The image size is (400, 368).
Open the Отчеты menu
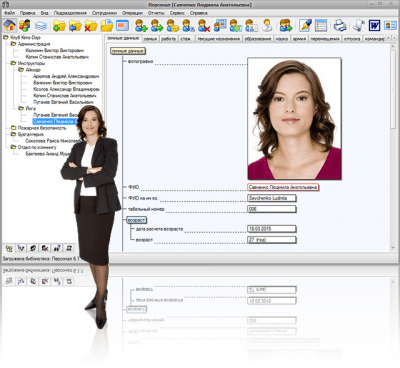(x=156, y=13)
